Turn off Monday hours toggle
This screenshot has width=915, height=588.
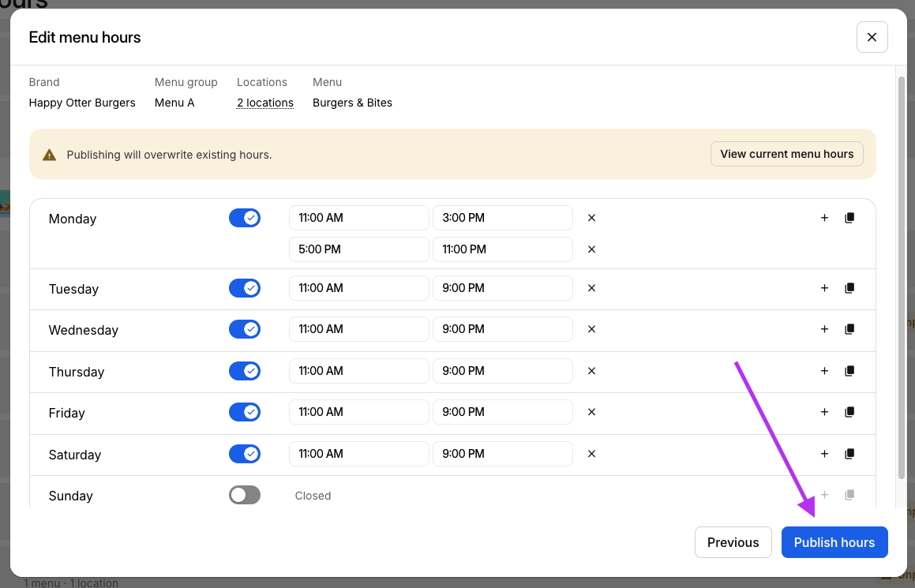[245, 218]
